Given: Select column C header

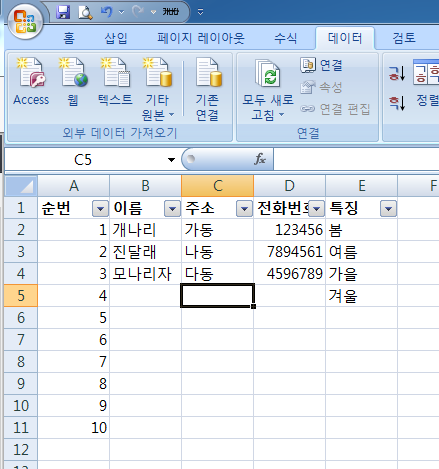Looking at the screenshot, I should coord(218,186).
